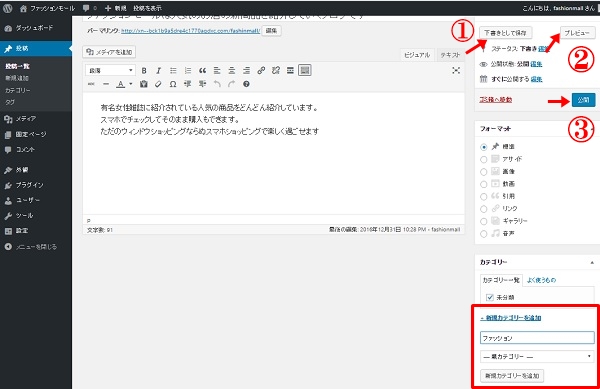
Task: Move post to trash via ゴミ箱へ移動
Action: pos(496,100)
